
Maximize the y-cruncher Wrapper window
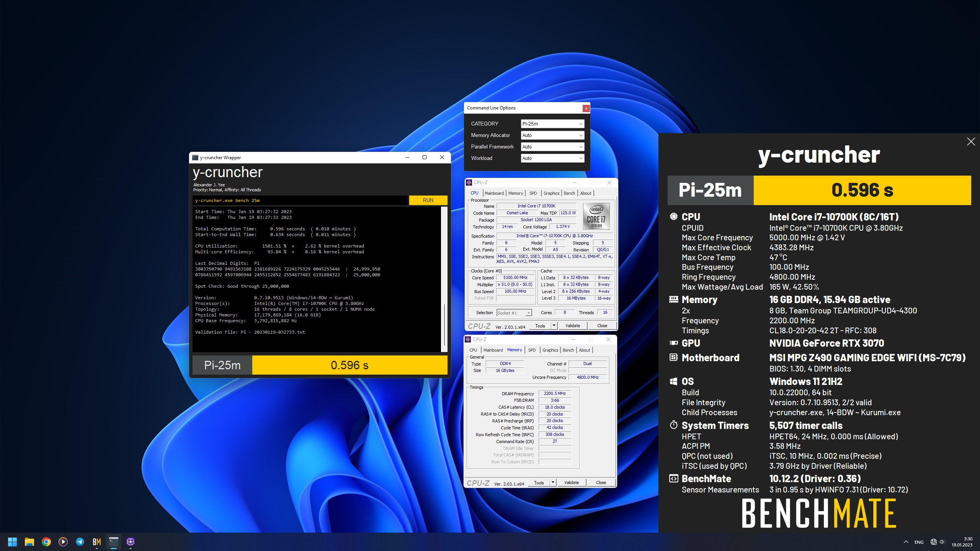click(x=425, y=157)
